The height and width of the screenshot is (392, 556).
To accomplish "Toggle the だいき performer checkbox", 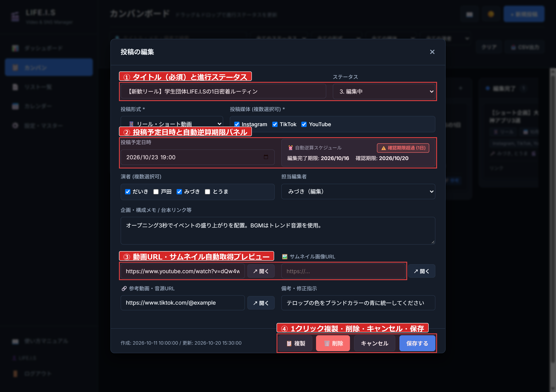I will [128, 192].
